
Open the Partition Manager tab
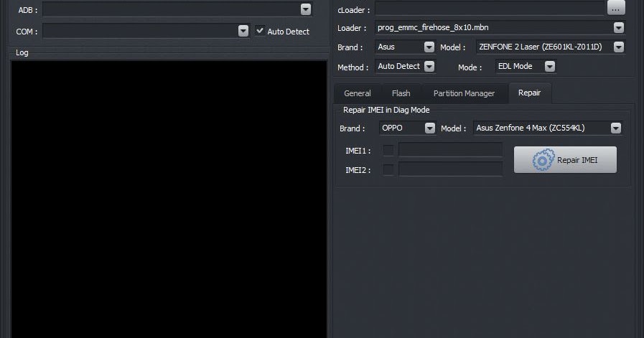(464, 93)
